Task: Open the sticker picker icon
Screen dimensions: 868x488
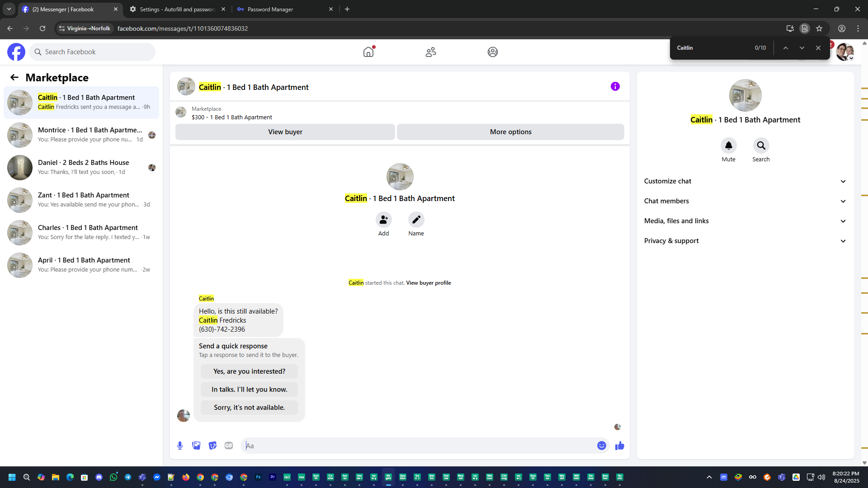Action: (x=212, y=446)
